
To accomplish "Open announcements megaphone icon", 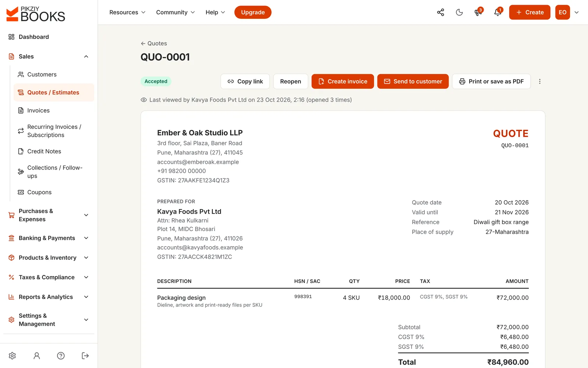I will point(478,13).
